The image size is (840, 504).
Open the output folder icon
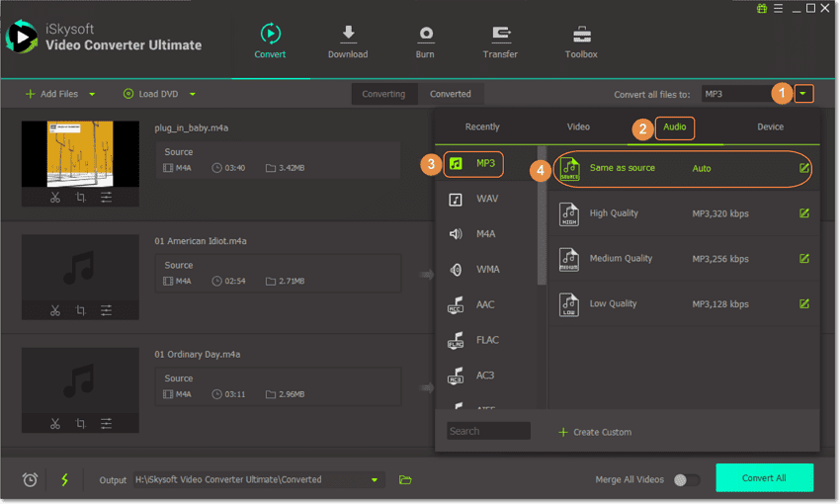[405, 479]
